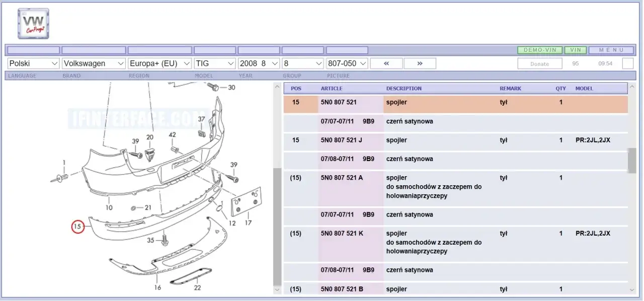Open the Picture dropdown showing 807-050
The height and width of the screenshot is (301, 644).
(347, 63)
